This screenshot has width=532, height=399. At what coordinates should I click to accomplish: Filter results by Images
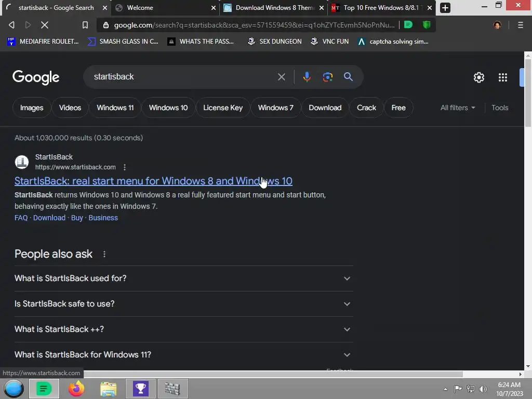pyautogui.click(x=32, y=108)
